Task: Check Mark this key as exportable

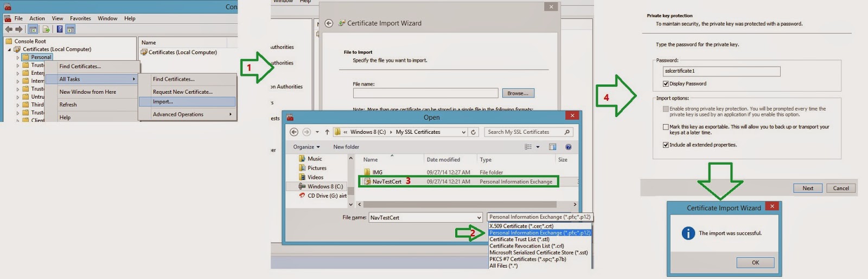Action: click(x=666, y=127)
